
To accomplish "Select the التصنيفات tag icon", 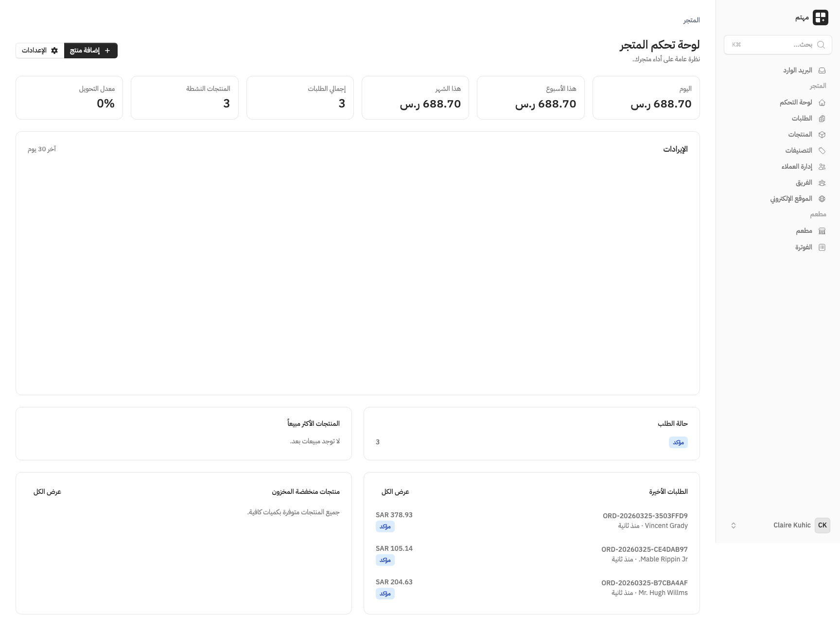I will (822, 150).
